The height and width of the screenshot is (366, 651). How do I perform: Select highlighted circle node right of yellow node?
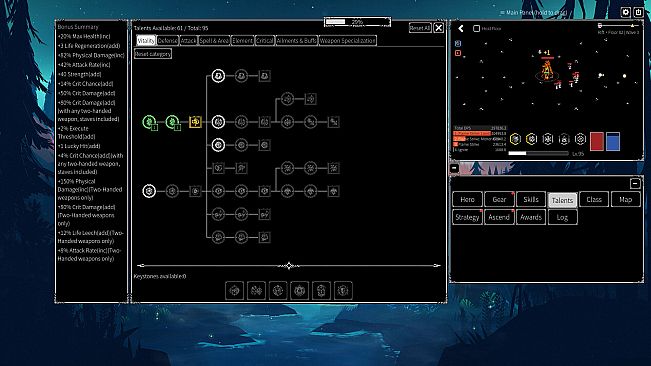pos(218,122)
